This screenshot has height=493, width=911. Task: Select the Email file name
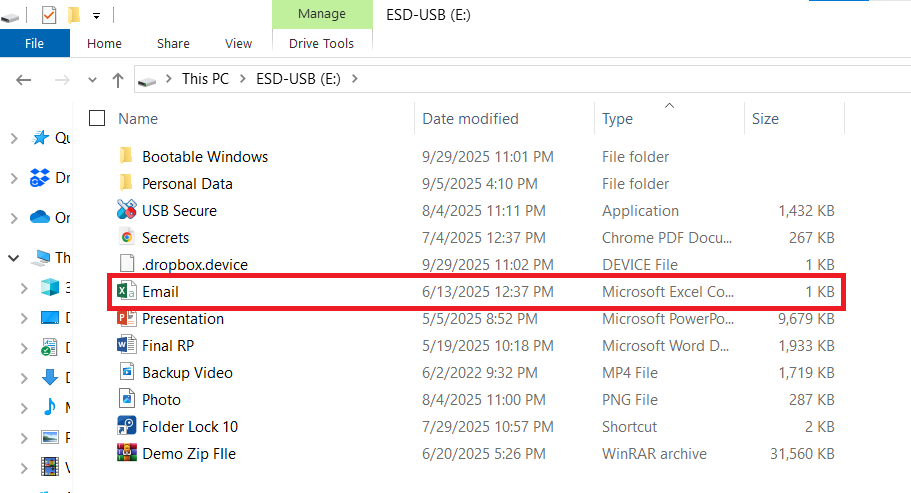160,292
